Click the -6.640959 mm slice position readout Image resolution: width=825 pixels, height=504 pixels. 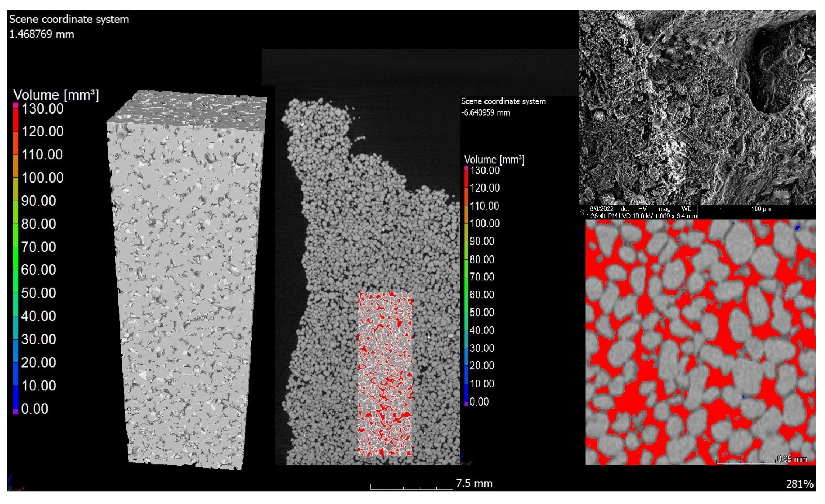(485, 113)
